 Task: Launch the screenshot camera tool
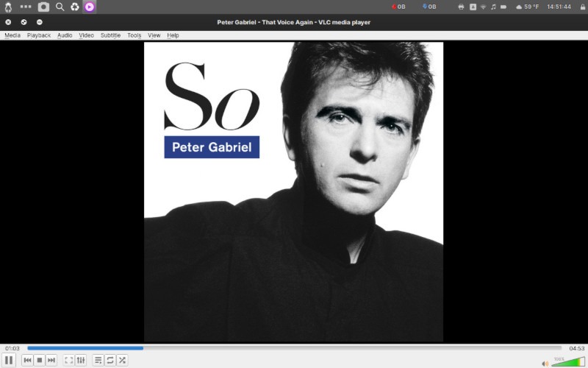coord(43,7)
